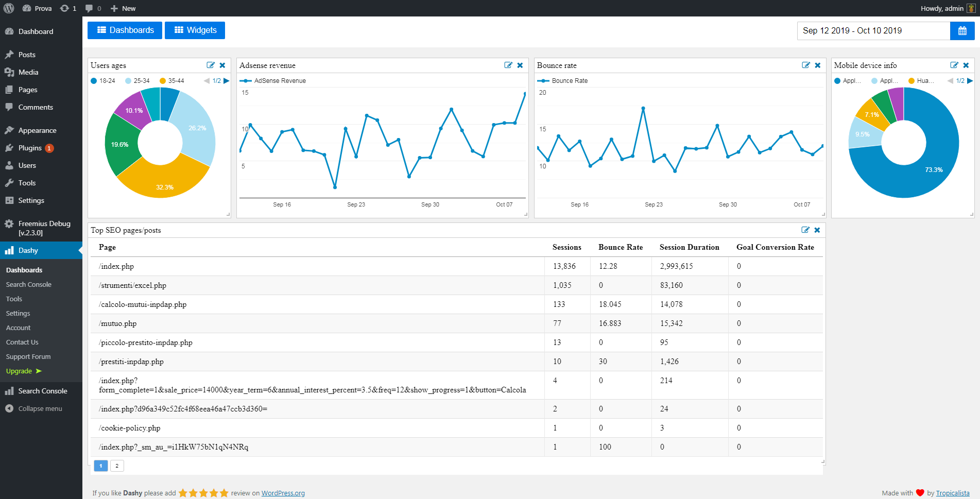Viewport: 980px width, 499px height.
Task: Click the WordPress logo icon
Action: [x=9, y=8]
